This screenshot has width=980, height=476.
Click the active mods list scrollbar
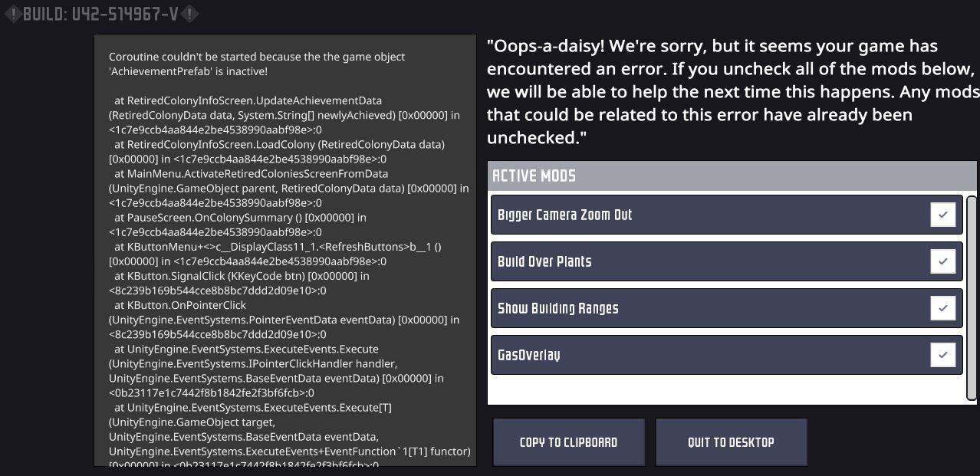tap(972, 297)
